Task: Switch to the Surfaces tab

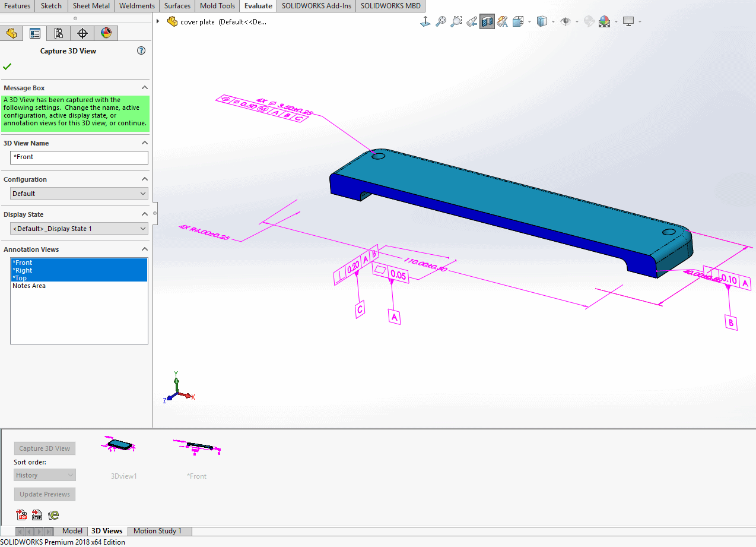Action: click(177, 6)
